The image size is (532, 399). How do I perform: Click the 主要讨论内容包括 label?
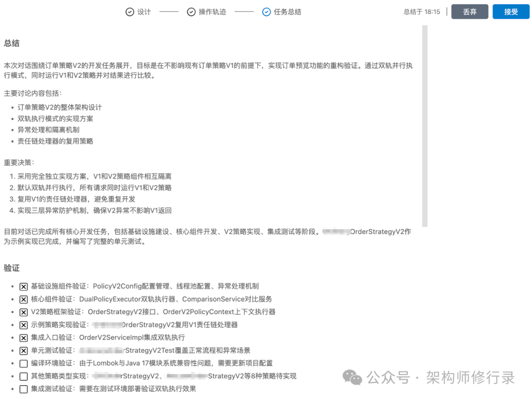pos(33,93)
